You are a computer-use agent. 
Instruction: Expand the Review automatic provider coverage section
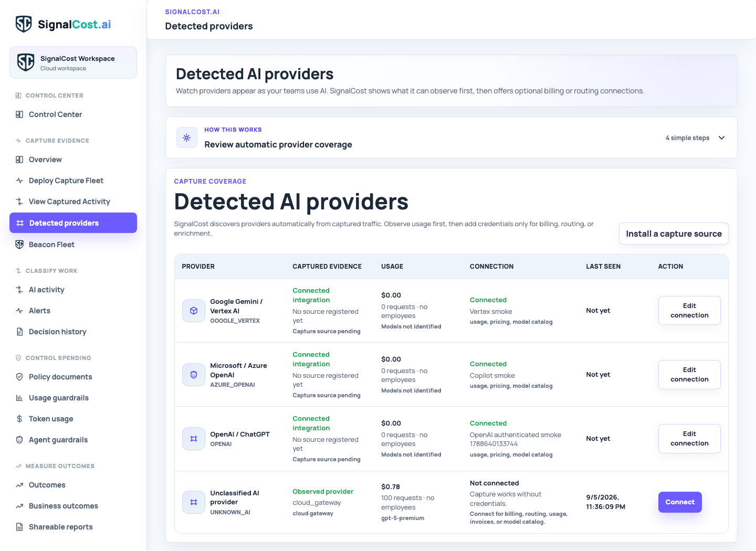point(451,137)
